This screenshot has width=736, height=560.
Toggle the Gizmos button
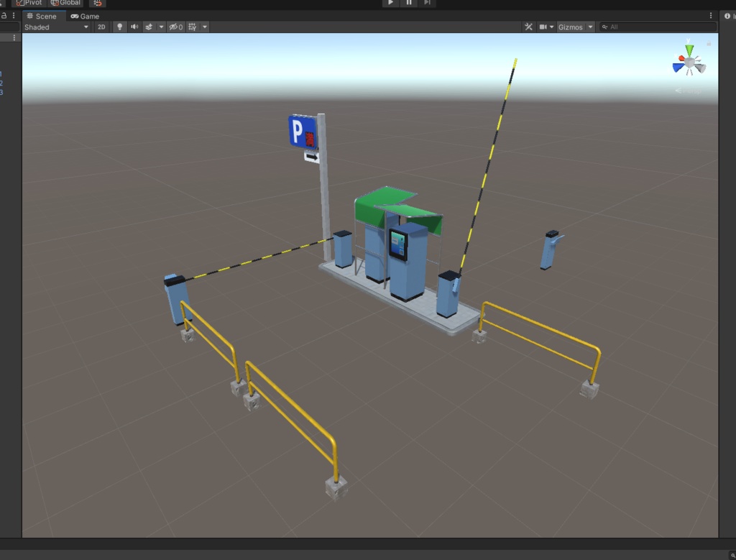pos(570,27)
